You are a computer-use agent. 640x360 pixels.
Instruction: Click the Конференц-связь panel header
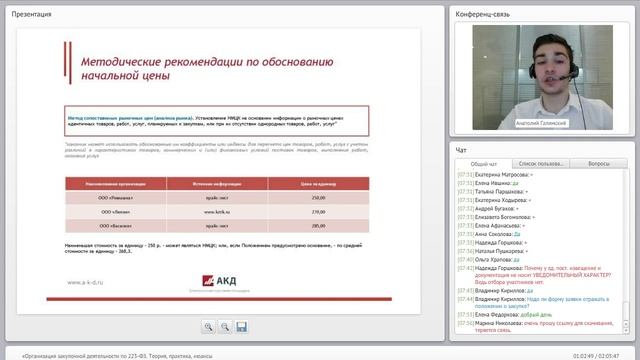pos(482,14)
